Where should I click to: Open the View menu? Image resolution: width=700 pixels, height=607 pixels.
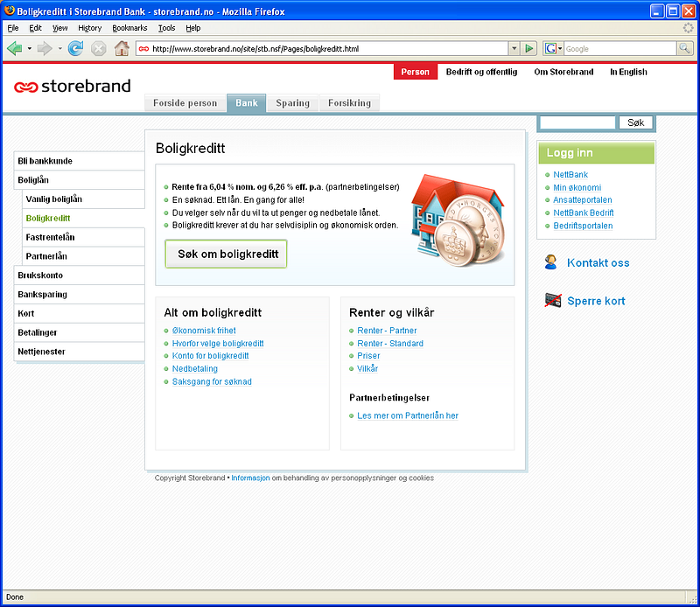(x=59, y=28)
